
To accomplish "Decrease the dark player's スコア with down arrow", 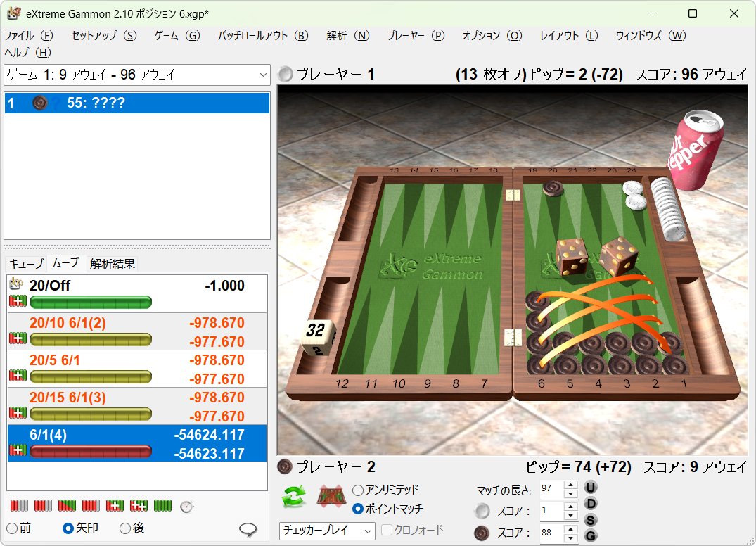I will (571, 538).
